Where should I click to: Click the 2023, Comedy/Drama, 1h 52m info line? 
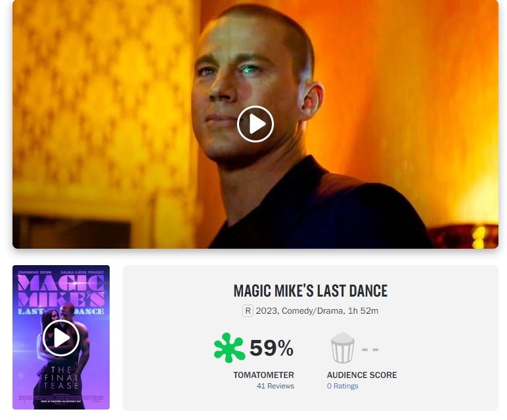pos(317,311)
